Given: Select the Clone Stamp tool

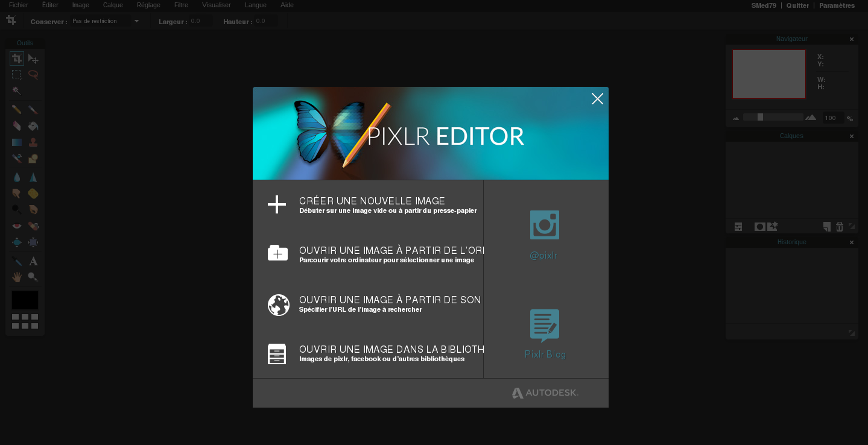Looking at the screenshot, I should (33, 142).
